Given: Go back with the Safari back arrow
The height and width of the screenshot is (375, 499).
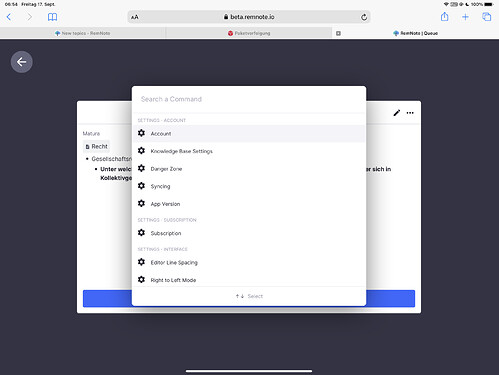Looking at the screenshot, I should 9,17.
